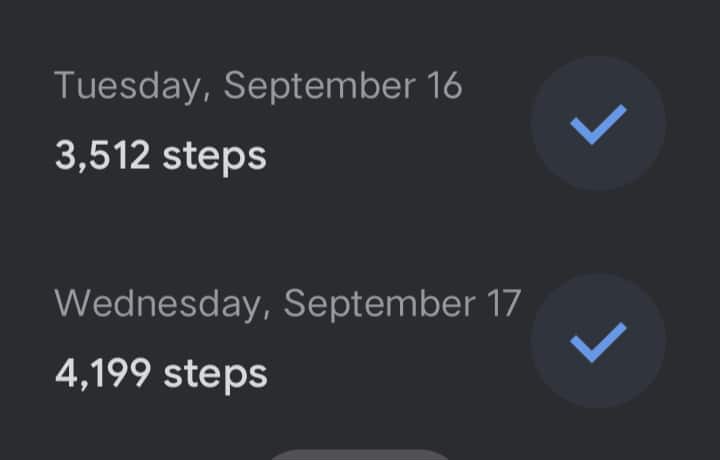
Task: Open the Wednesday, September 17 entry
Action: point(288,338)
